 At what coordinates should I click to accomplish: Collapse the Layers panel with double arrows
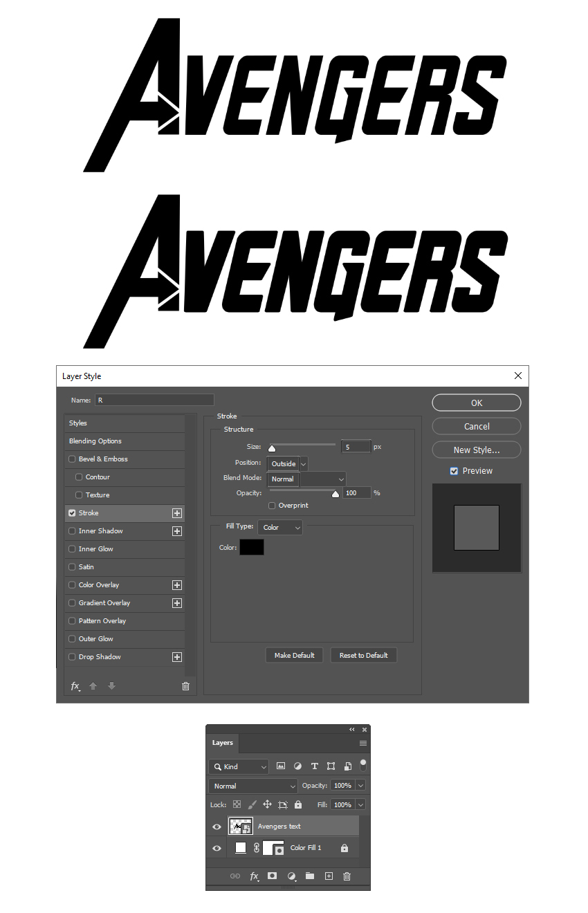coord(352,730)
